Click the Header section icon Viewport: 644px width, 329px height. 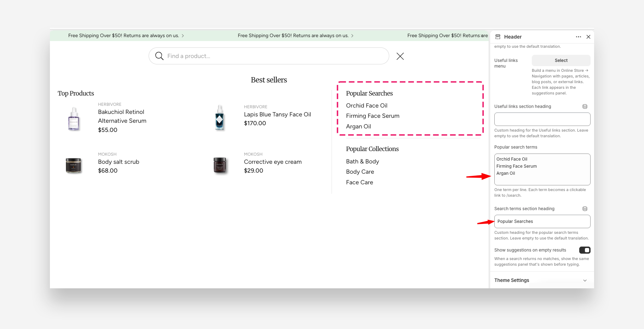click(498, 37)
